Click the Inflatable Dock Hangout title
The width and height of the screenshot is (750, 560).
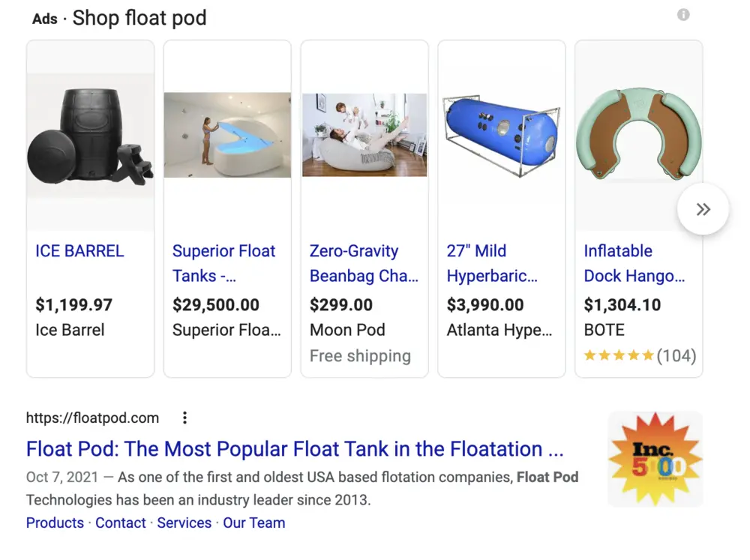click(634, 263)
